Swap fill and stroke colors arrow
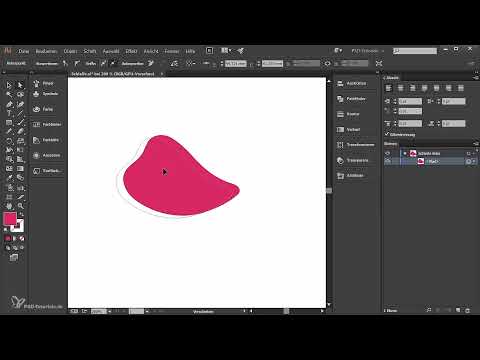 21,214
